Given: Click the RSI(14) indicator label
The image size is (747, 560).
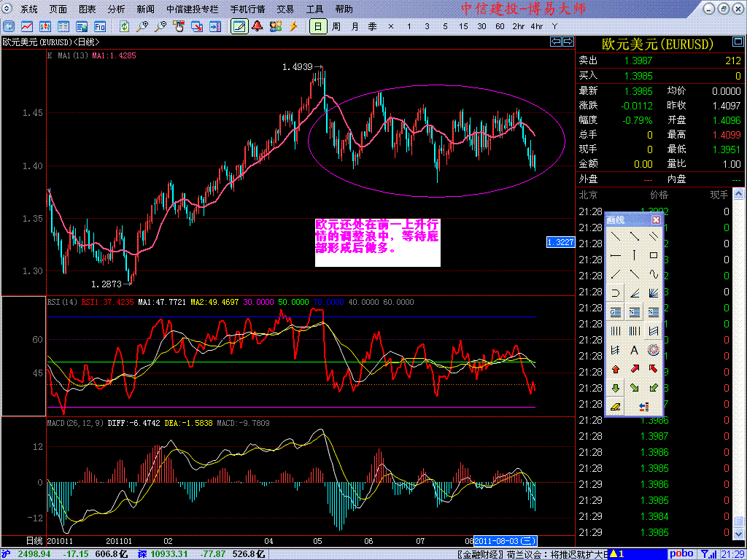Looking at the screenshot, I should point(63,302).
